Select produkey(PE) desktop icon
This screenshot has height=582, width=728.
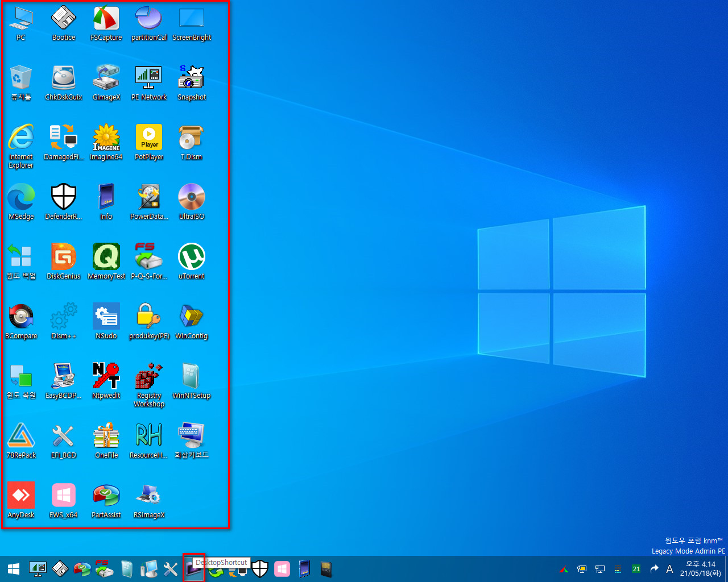pyautogui.click(x=149, y=322)
